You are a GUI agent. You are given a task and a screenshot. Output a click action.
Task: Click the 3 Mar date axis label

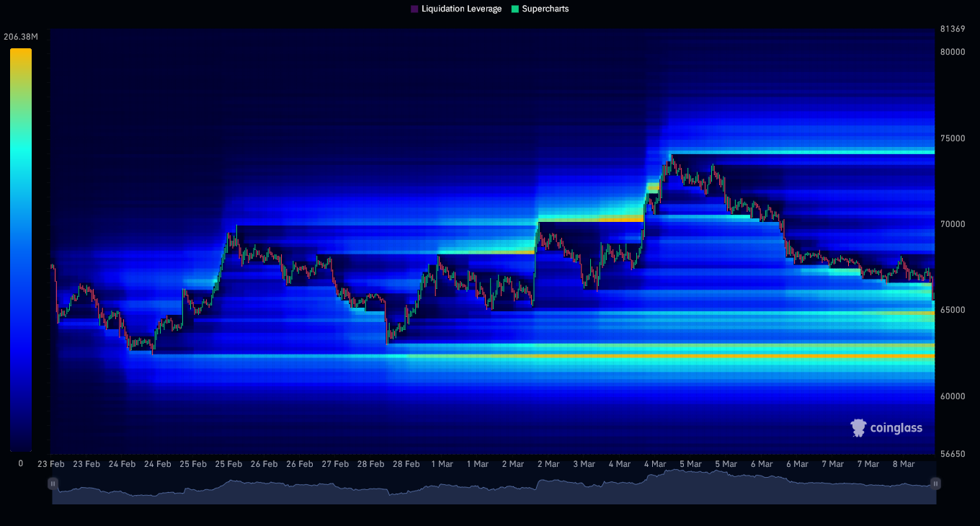pyautogui.click(x=583, y=464)
